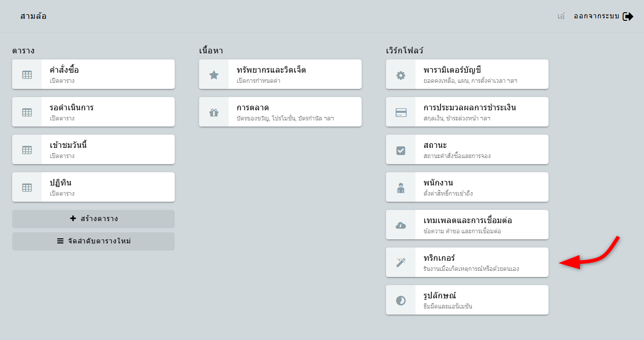Click the cloud icon for เทมเพลตและการเชื่อมต่อ
Image resolution: width=644 pixels, height=340 pixels.
(x=401, y=225)
